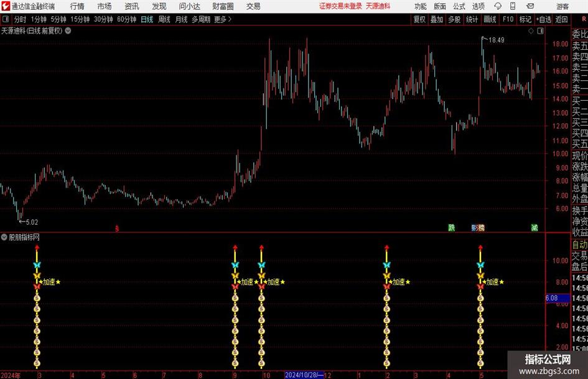Select the 日线 daily period tab
The image size is (588, 379).
point(147,19)
